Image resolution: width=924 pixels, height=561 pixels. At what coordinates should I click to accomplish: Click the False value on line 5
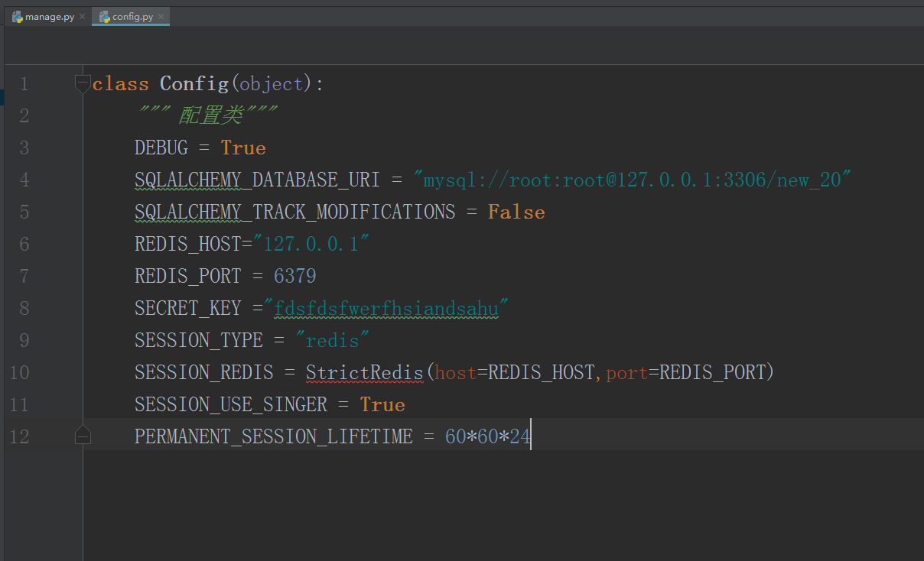tap(516, 212)
